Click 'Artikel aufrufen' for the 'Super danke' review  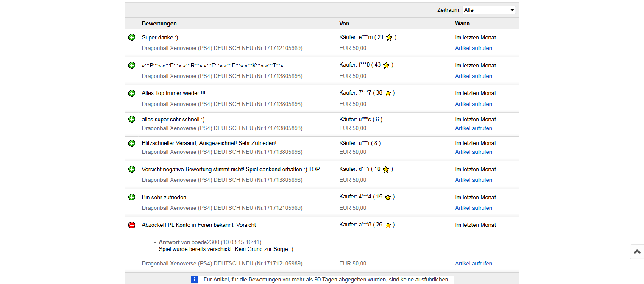(x=473, y=48)
